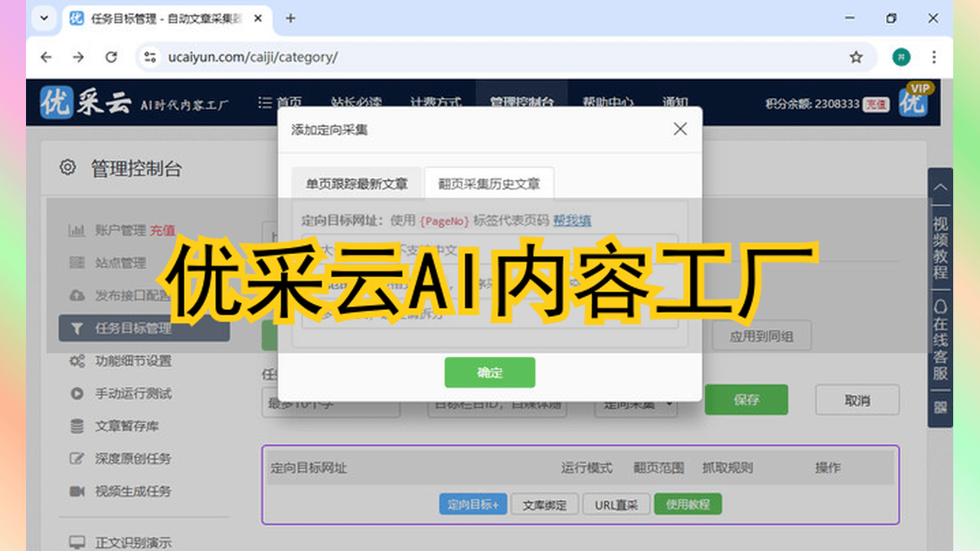Click the green 保存 button

(746, 399)
